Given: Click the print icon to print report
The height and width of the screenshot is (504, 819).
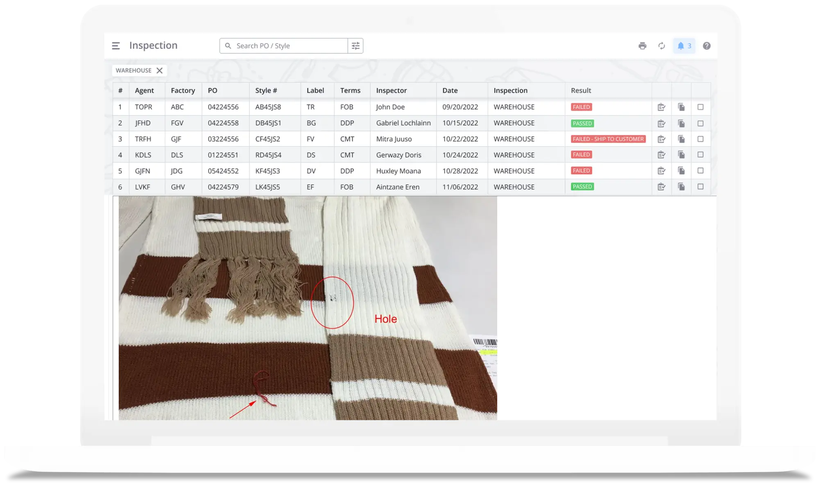Looking at the screenshot, I should click(643, 45).
